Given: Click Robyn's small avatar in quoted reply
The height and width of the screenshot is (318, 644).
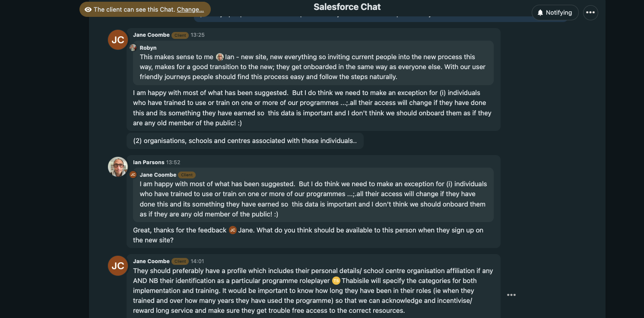Looking at the screenshot, I should [x=133, y=48].
